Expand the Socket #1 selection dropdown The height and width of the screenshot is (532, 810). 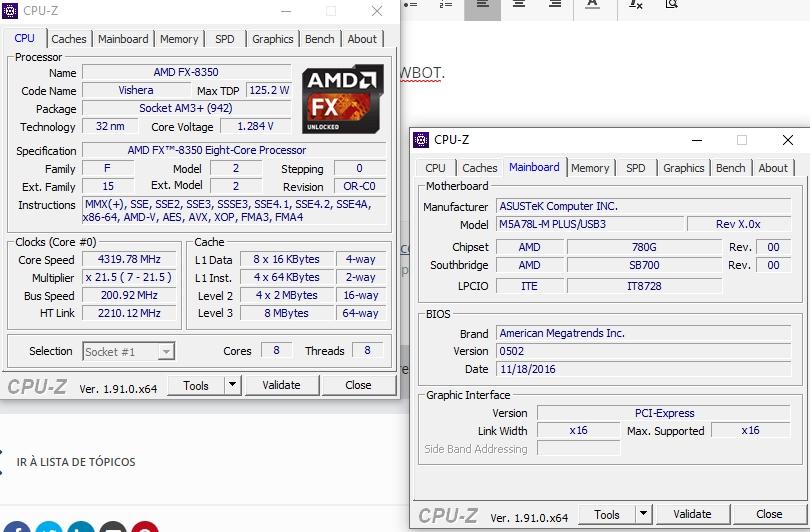tap(166, 352)
